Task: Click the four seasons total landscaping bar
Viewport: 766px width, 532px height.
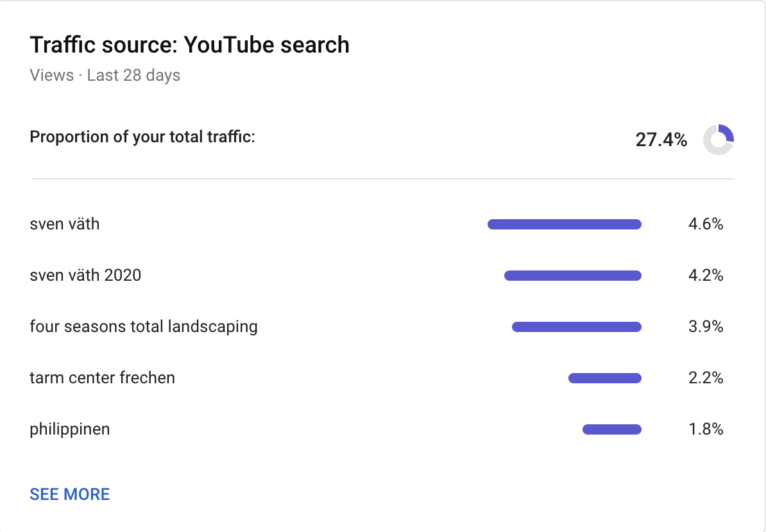Action: pos(577,327)
